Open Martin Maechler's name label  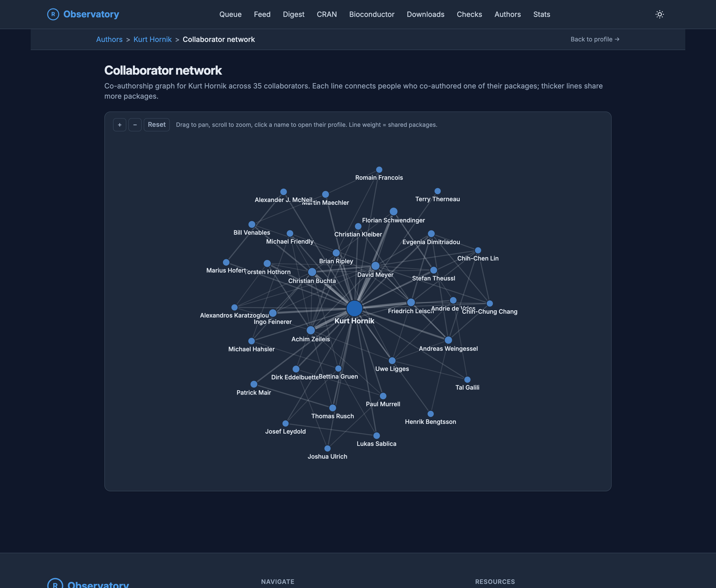point(326,202)
